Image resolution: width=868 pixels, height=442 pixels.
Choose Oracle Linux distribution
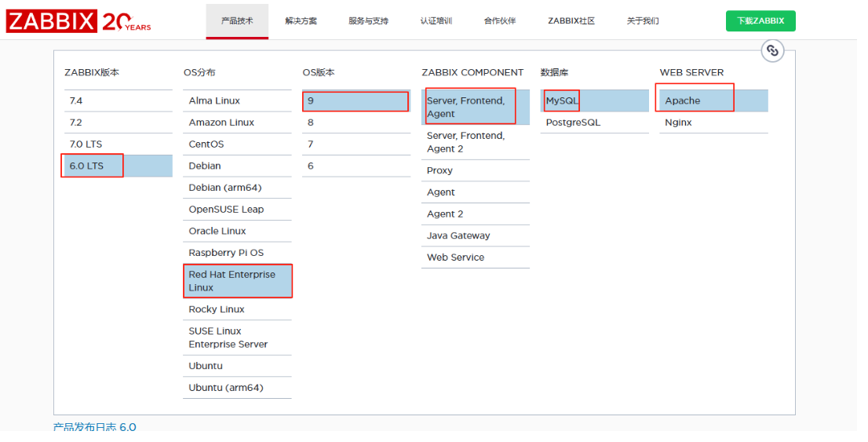coord(237,231)
